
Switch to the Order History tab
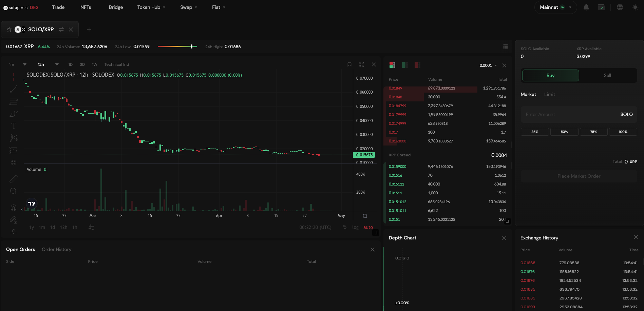click(56, 249)
